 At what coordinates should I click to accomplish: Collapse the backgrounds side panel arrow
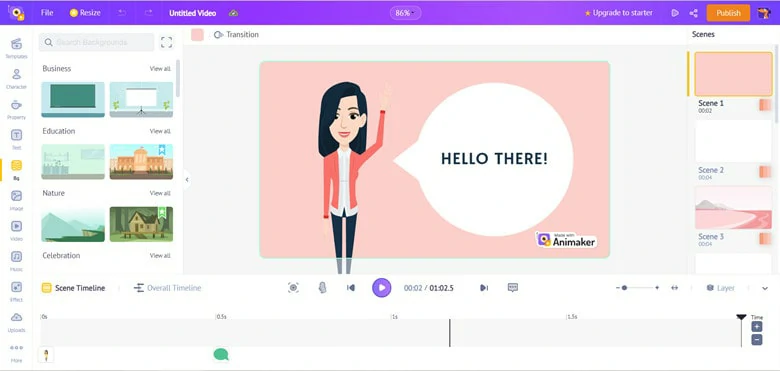187,180
